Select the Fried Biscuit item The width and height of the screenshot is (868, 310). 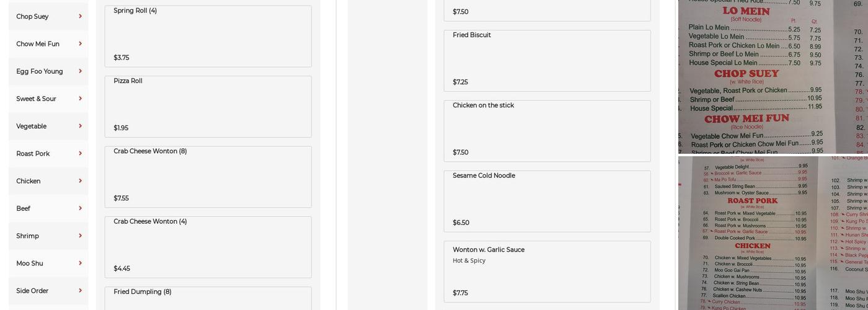(547, 61)
